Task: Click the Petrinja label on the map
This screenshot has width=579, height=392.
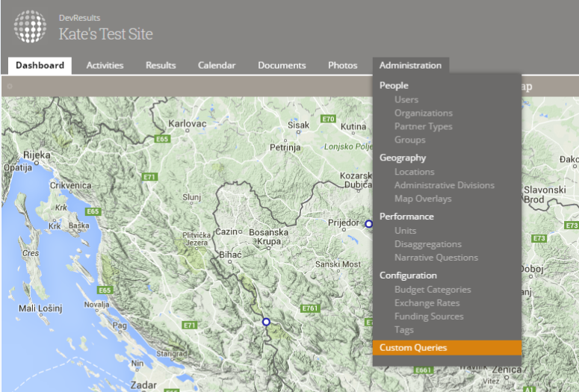Action: click(x=285, y=148)
